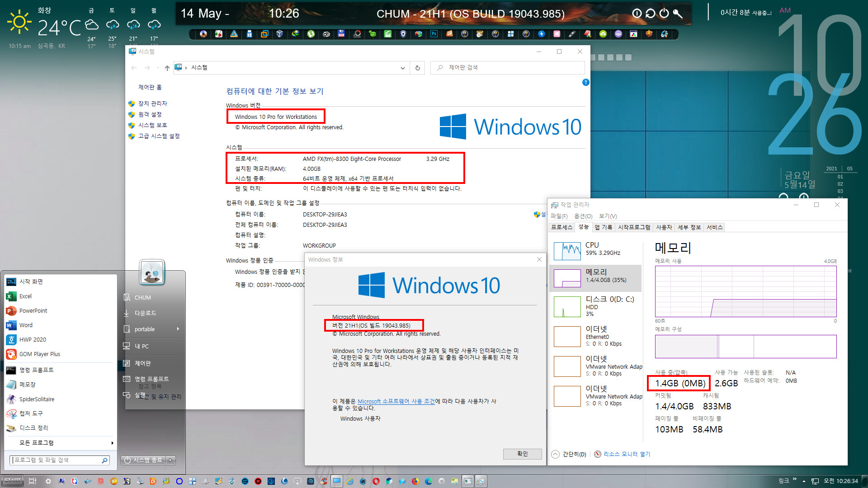The image size is (868, 488).
Task: Open 파일(F) menu in Task Manager
Action: (559, 216)
